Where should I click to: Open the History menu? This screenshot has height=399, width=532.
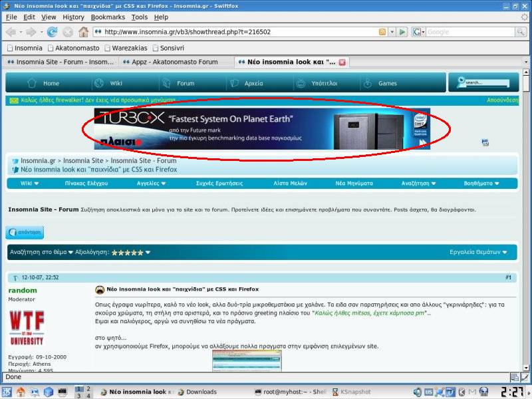click(73, 17)
